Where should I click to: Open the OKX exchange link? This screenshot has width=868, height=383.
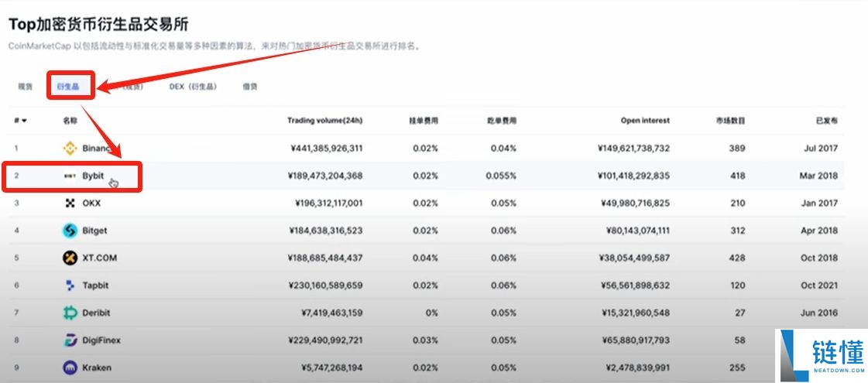[x=91, y=203]
